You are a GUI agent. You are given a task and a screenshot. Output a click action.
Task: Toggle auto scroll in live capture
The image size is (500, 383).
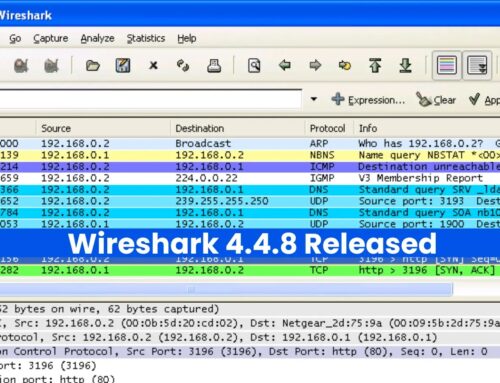pyautogui.click(x=477, y=65)
